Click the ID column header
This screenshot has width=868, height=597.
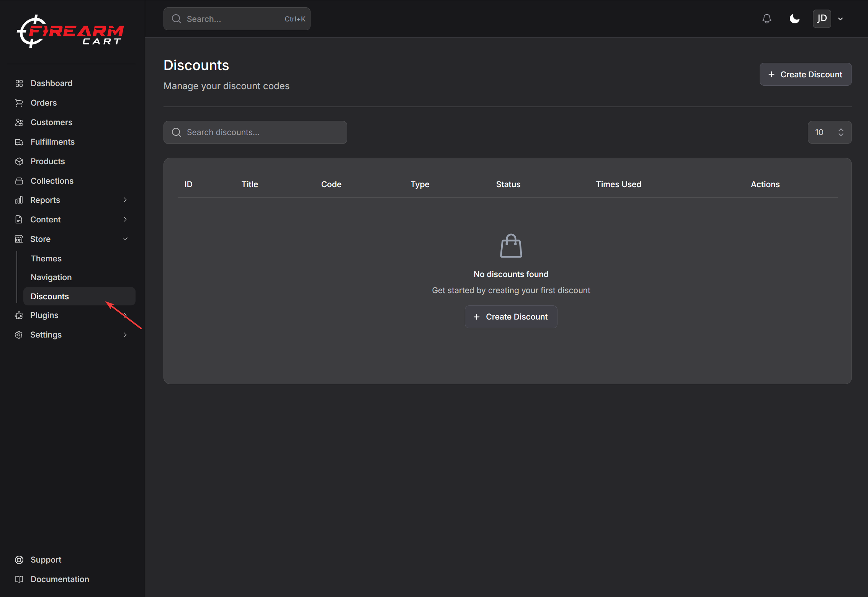point(188,184)
